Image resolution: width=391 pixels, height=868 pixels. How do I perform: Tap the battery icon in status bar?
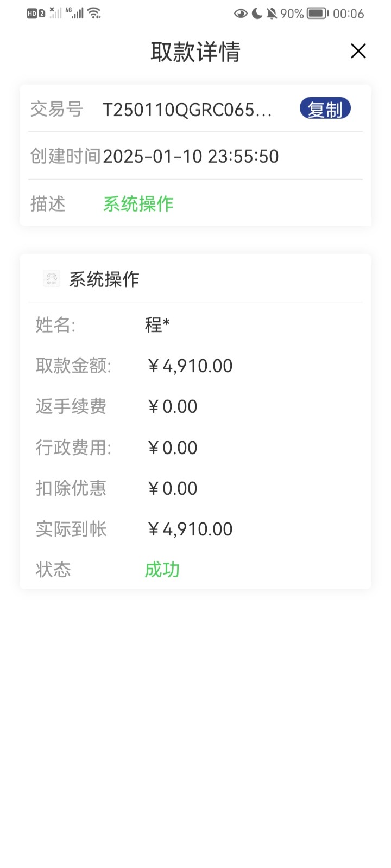coord(318,14)
